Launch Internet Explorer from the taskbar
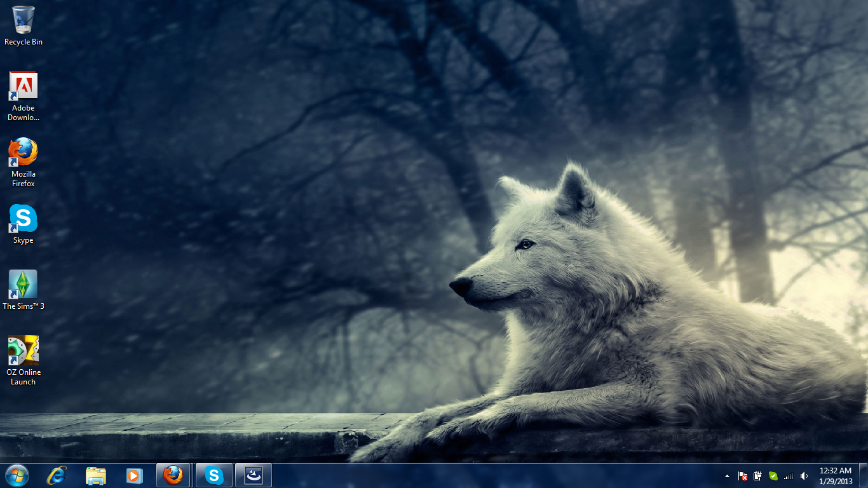868x488 pixels. (x=57, y=475)
